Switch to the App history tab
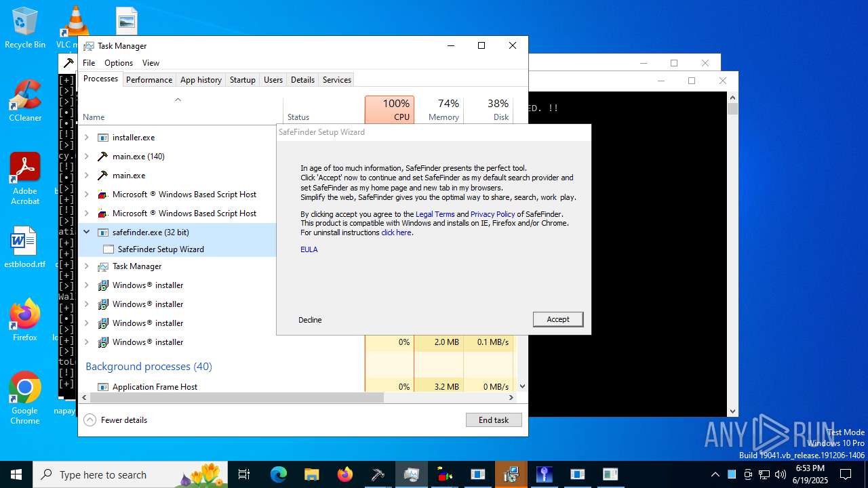 [201, 80]
